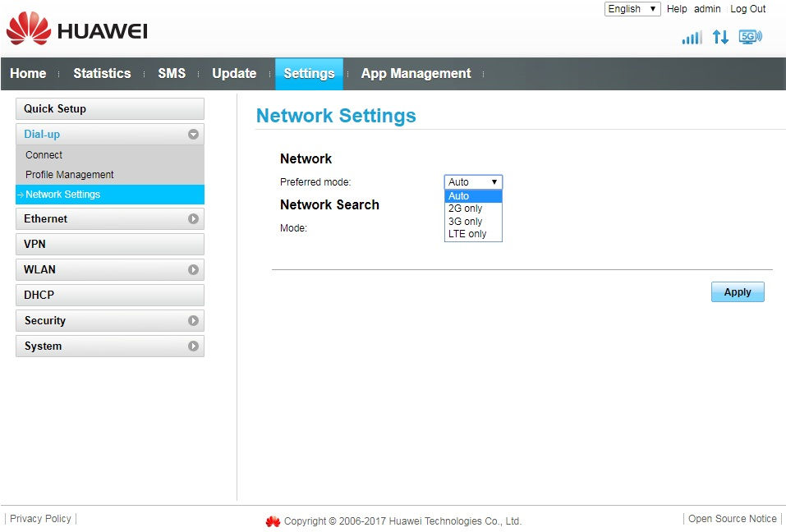Expand the Security section
The width and height of the screenshot is (786, 532).
pyautogui.click(x=109, y=320)
